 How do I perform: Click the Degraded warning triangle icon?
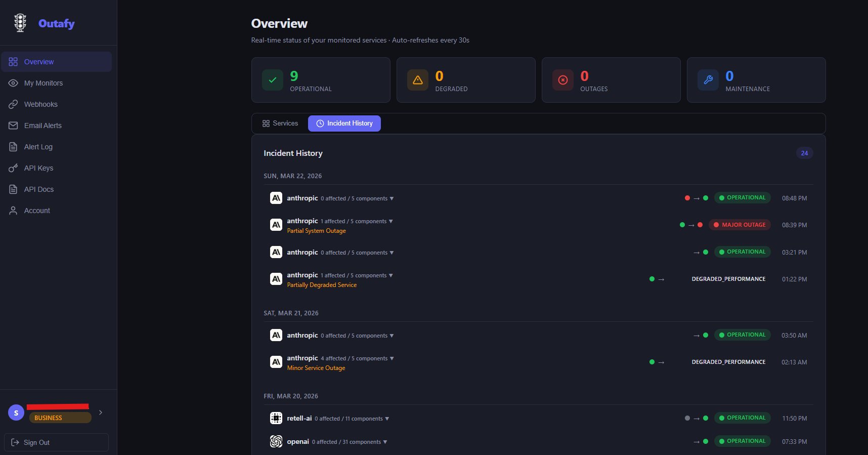point(418,80)
